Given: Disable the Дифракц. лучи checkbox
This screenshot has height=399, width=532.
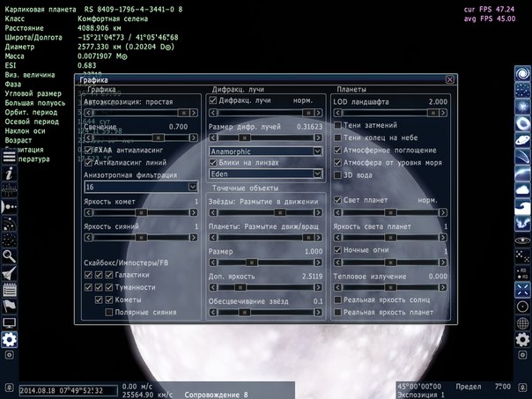Looking at the screenshot, I should (213, 100).
